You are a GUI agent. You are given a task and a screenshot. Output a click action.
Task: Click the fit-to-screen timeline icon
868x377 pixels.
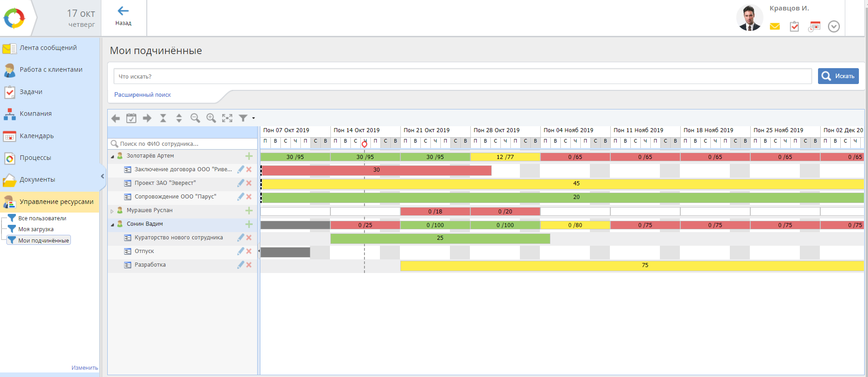tap(227, 118)
